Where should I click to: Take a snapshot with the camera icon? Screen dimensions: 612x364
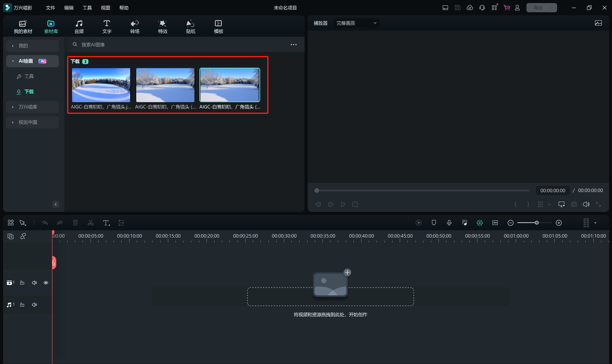pos(574,204)
